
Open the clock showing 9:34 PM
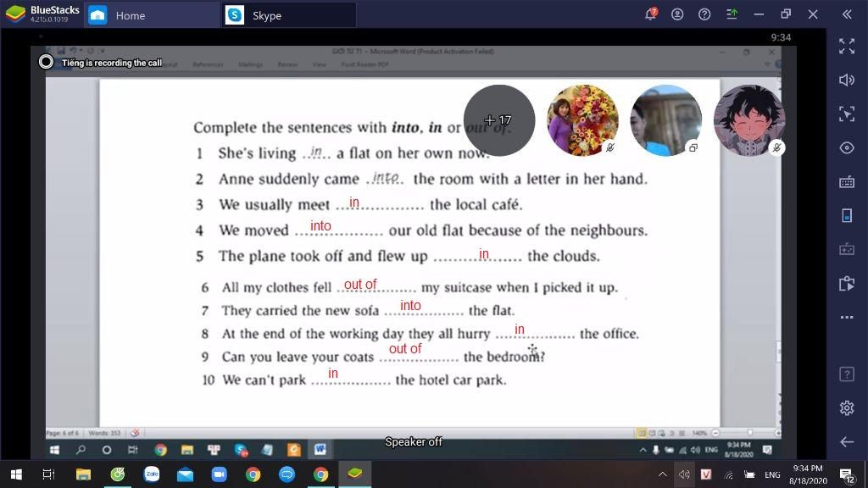pyautogui.click(x=808, y=474)
